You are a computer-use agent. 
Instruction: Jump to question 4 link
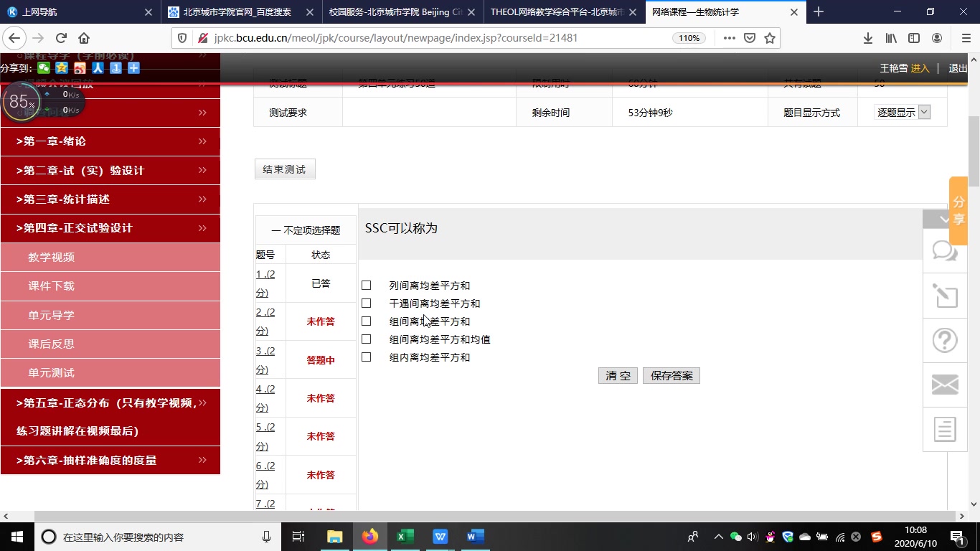pos(265,398)
